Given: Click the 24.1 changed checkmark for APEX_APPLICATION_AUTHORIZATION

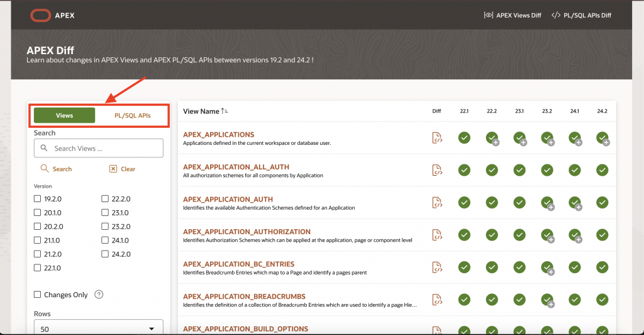Looking at the screenshot, I should click(x=575, y=235).
